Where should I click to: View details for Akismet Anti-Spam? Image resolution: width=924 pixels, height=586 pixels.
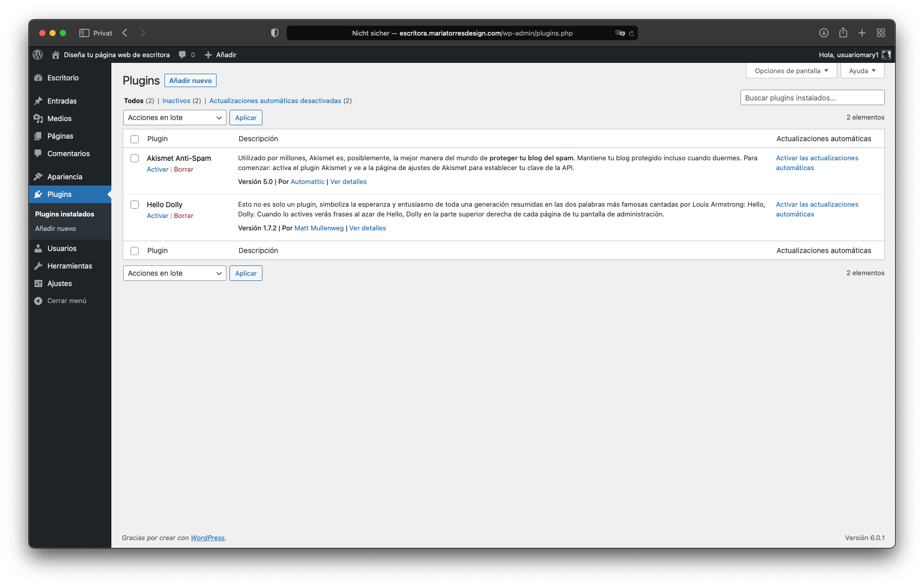(x=349, y=181)
